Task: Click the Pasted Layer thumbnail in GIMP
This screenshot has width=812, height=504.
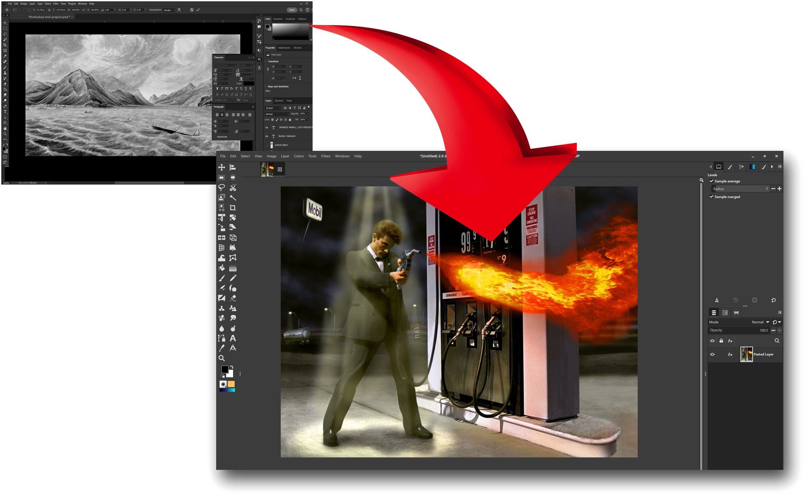Action: tap(746, 354)
